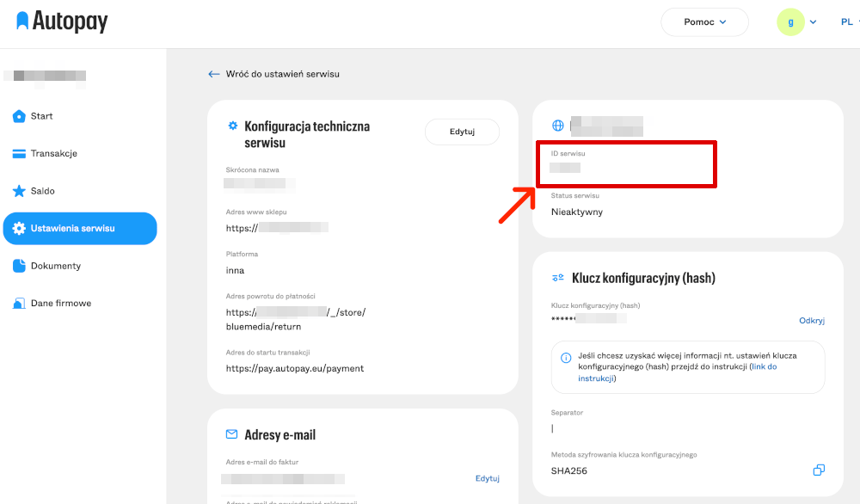This screenshot has width=860, height=504.
Task: Click the Dane firmowe building icon
Action: click(x=19, y=304)
